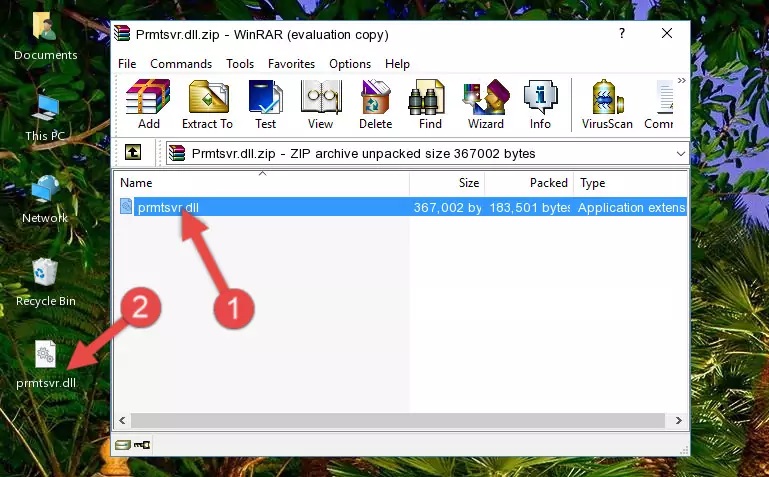Viewport: 769px width, 477px height.
Task: Click the WinRAR title bar icon
Action: pos(122,33)
